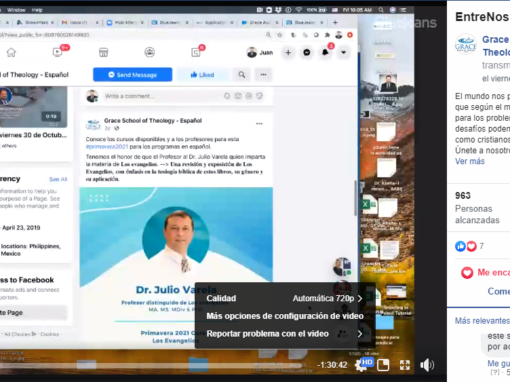
Task: Open the Grace School of Theology post author
Action: coord(153,121)
